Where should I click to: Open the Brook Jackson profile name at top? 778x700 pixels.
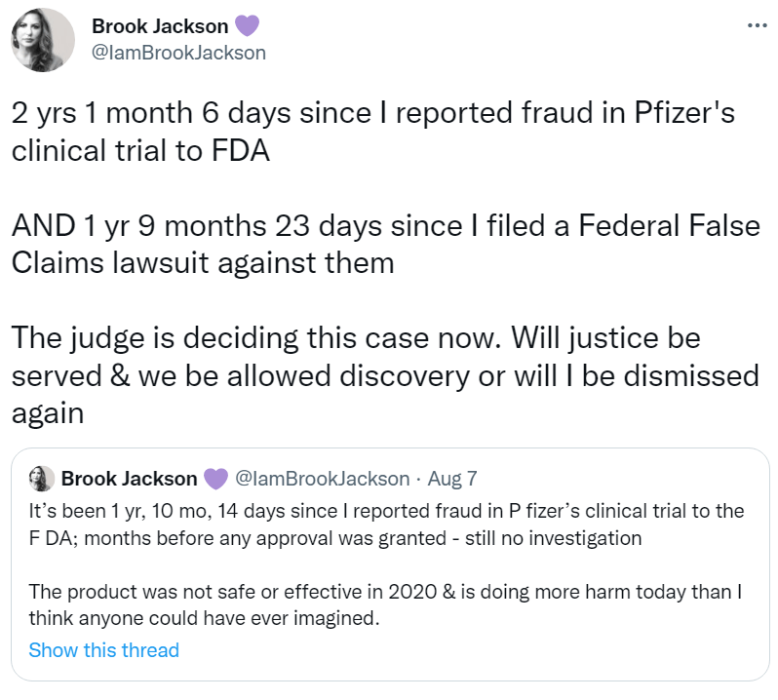160,26
